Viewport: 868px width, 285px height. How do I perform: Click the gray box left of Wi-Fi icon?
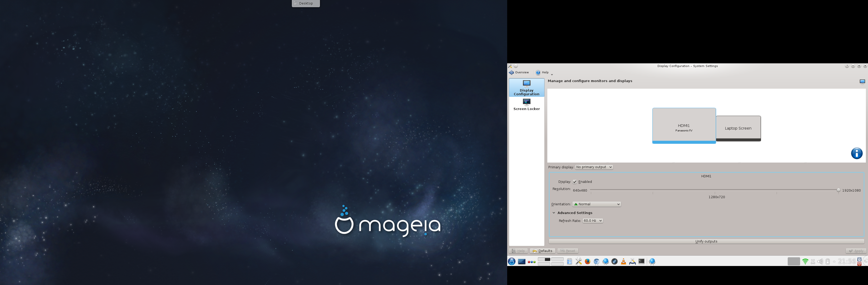coord(794,262)
